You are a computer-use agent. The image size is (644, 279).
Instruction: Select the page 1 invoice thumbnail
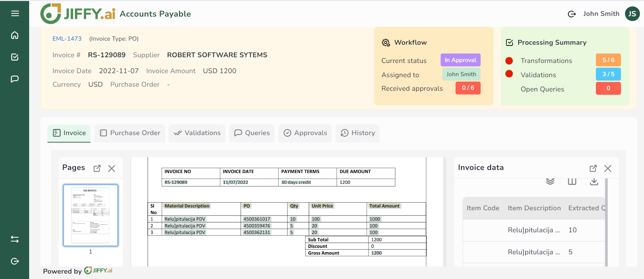coord(90,215)
